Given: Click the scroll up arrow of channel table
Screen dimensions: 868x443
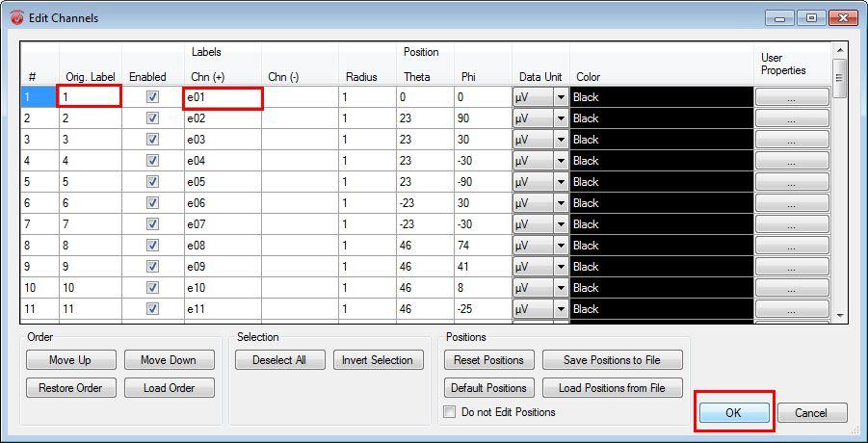Looking at the screenshot, I should tap(840, 50).
